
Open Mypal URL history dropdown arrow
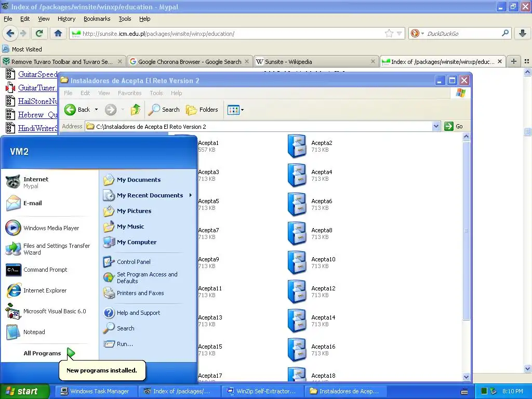click(400, 33)
